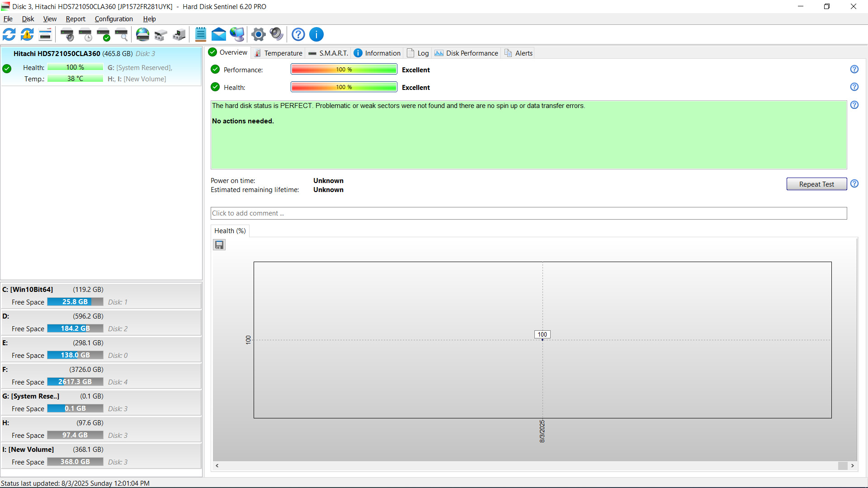Click the globe and disk toolbar icon
This screenshot has width=868, height=488.
(x=142, y=34)
